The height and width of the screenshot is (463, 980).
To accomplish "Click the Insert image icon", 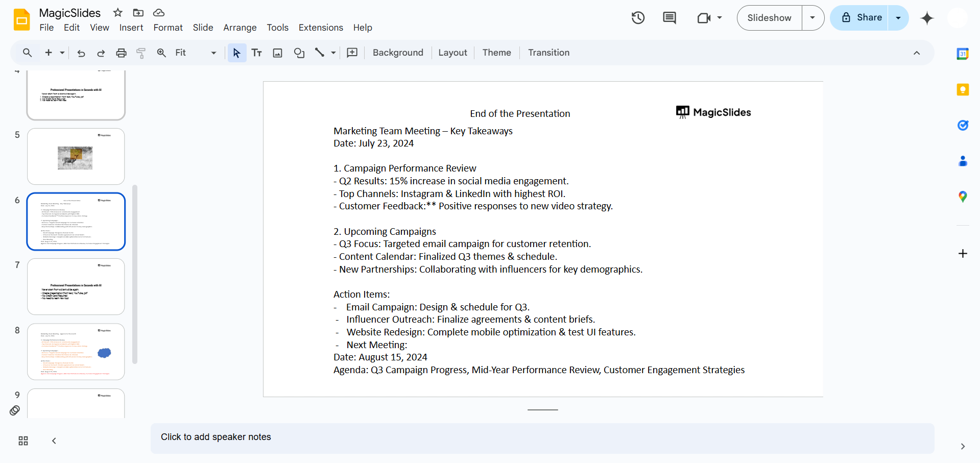I will [x=277, y=53].
